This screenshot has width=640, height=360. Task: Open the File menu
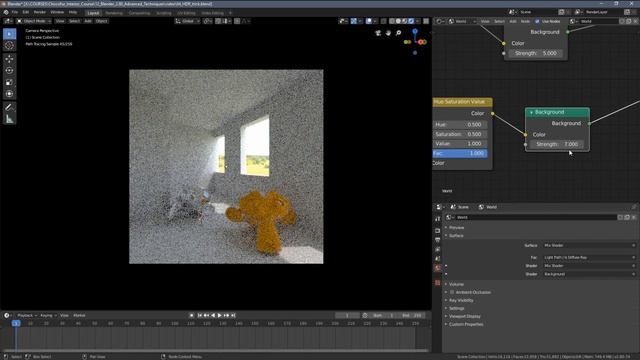tap(15, 12)
